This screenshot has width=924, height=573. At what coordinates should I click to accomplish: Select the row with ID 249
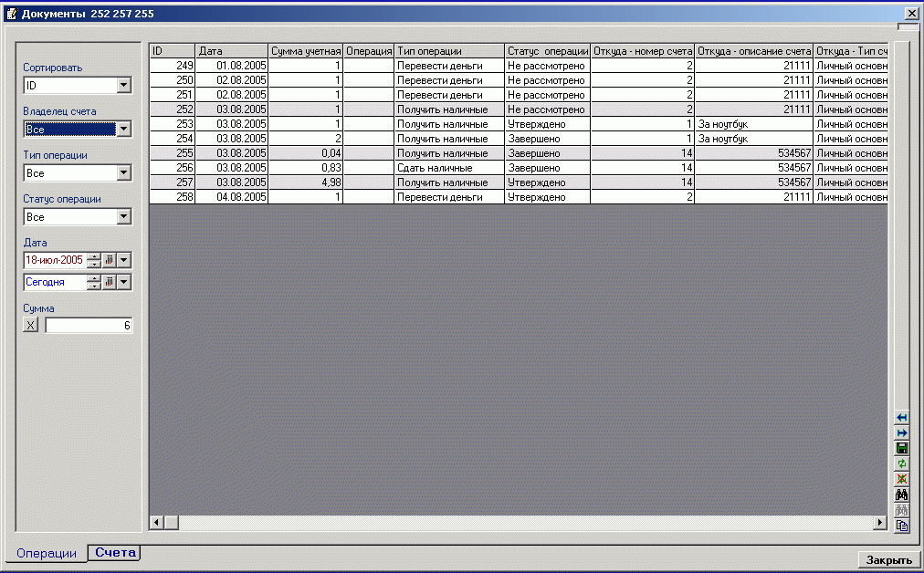click(519, 66)
